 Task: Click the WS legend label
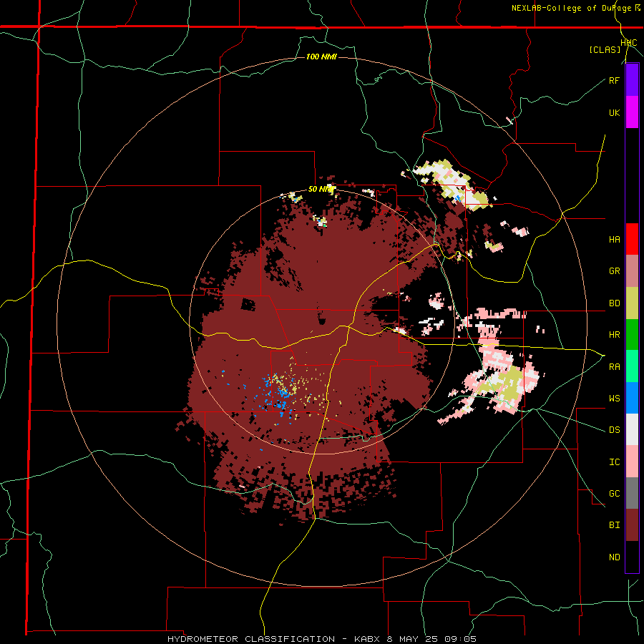[614, 399]
